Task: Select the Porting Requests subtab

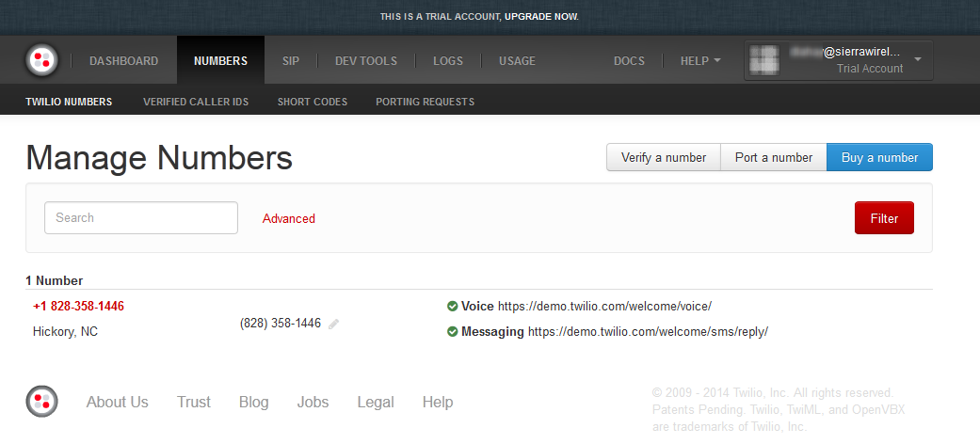Action: [x=425, y=102]
